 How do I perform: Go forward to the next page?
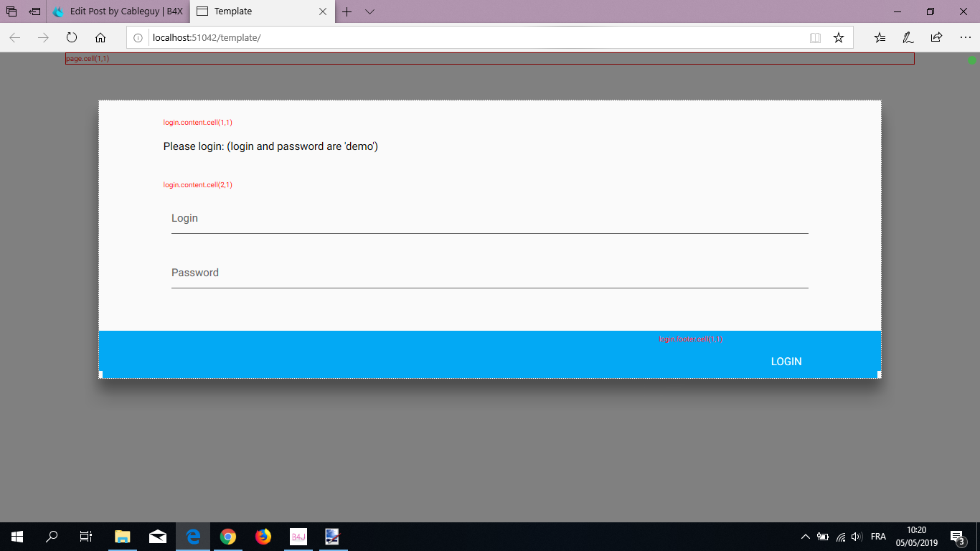pos(43,37)
